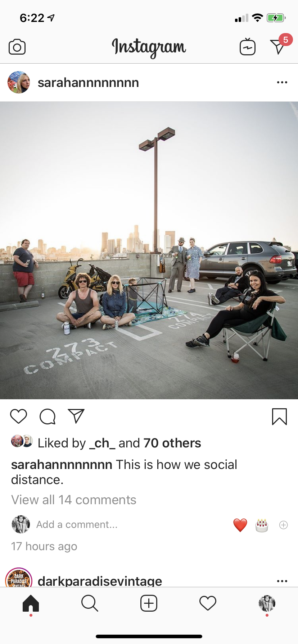Open direct messages with 5 notifications
298x644 pixels.
[279, 45]
